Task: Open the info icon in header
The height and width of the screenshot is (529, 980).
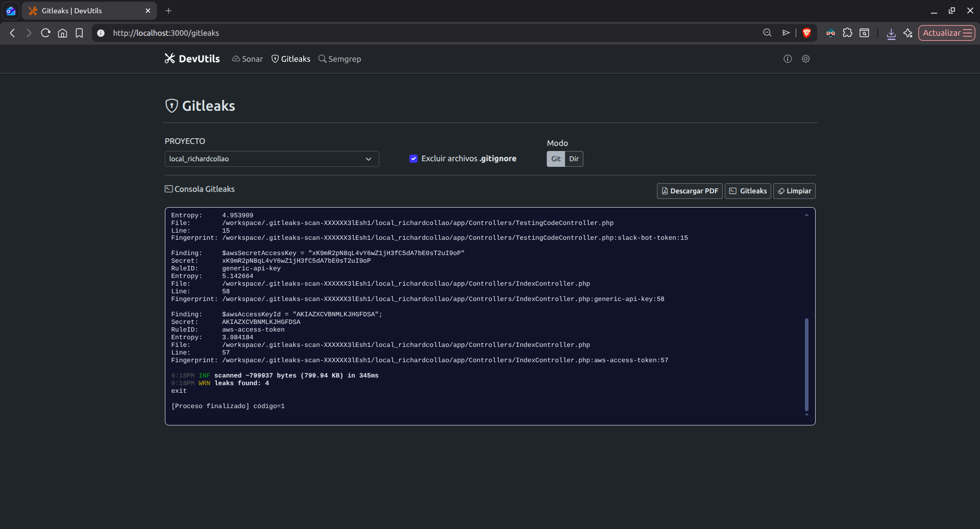Action: (x=788, y=59)
